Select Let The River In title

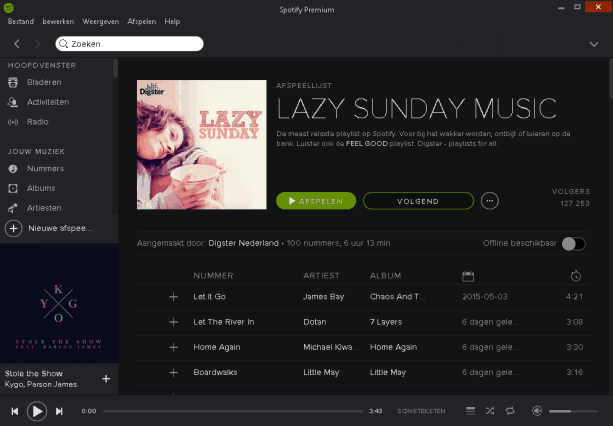pos(224,322)
